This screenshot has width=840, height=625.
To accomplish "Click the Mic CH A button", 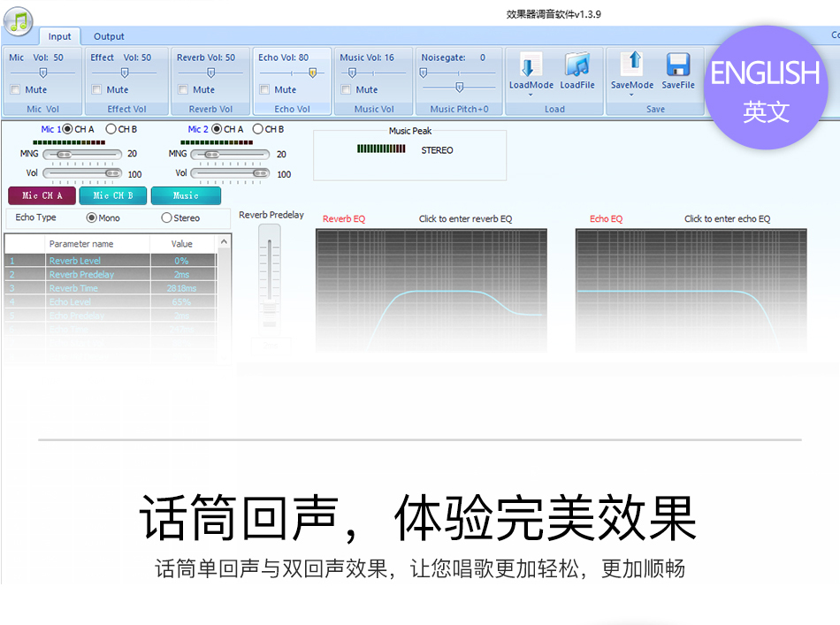I will point(41,195).
